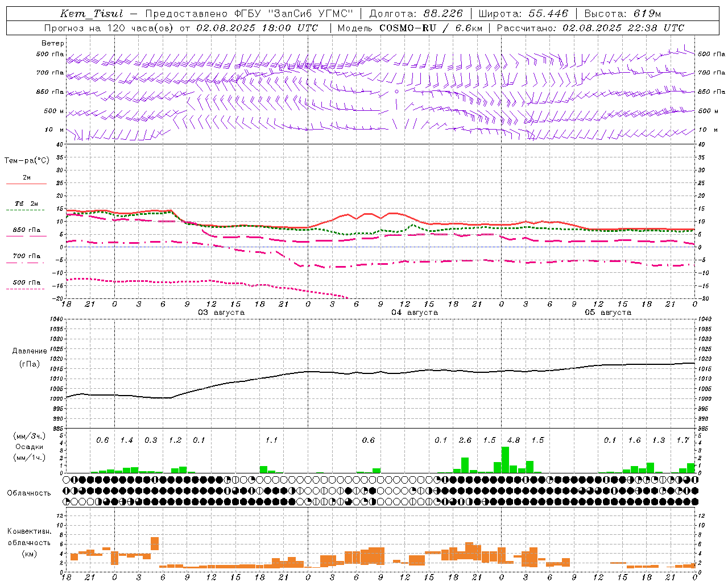
Task: Click the station title Kem_Tisul
Action: [90, 14]
